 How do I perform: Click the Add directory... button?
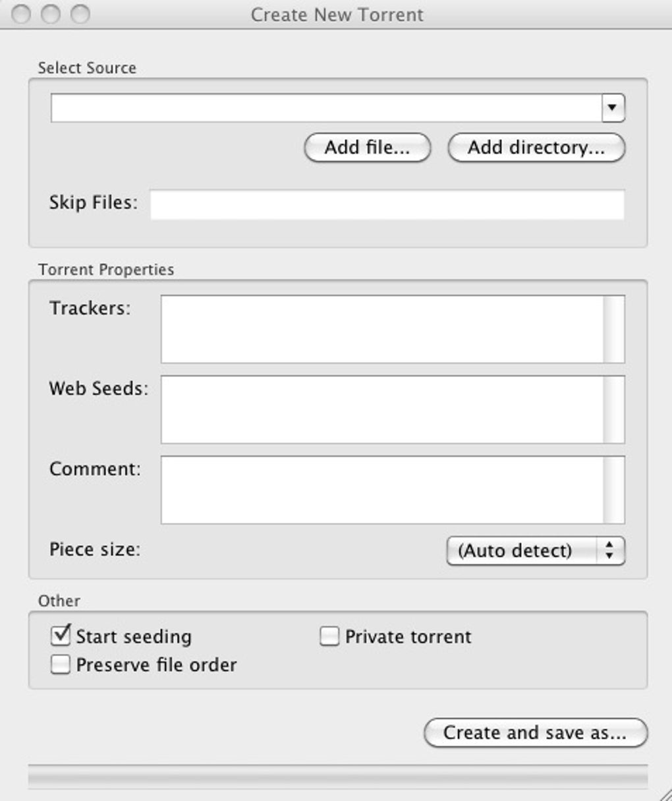tap(536, 148)
